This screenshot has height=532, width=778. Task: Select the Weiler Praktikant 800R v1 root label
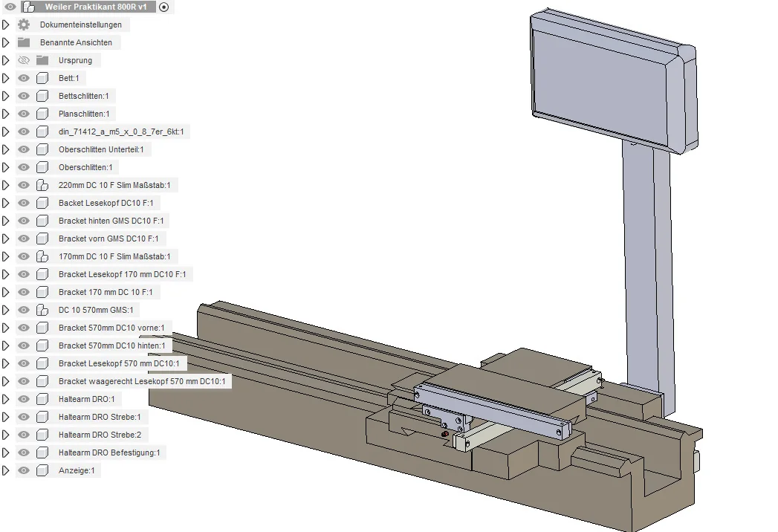click(96, 7)
